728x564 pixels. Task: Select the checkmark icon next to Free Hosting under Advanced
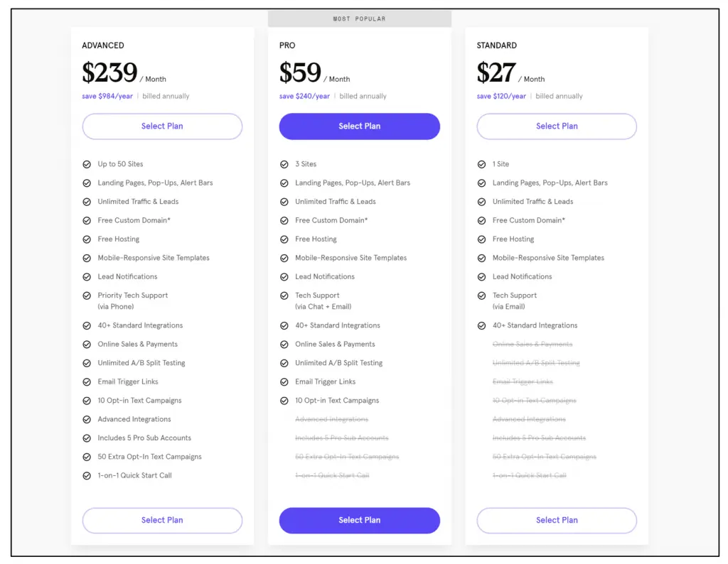86,239
